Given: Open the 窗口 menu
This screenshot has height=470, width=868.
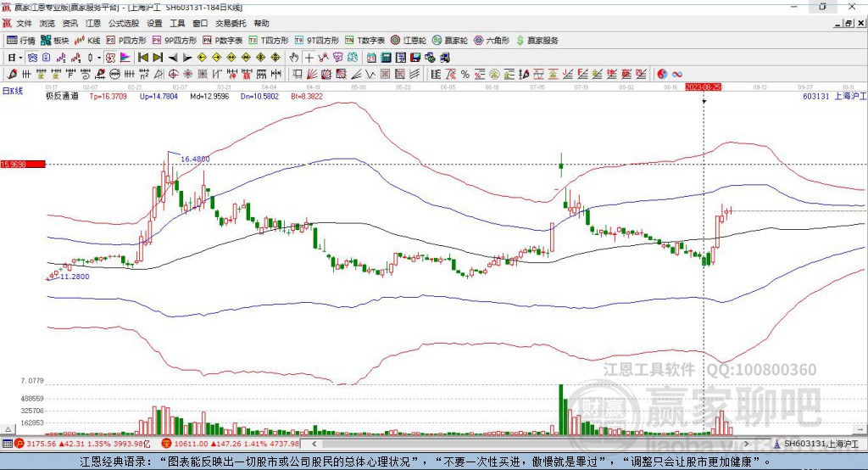Looking at the screenshot, I should (x=200, y=23).
